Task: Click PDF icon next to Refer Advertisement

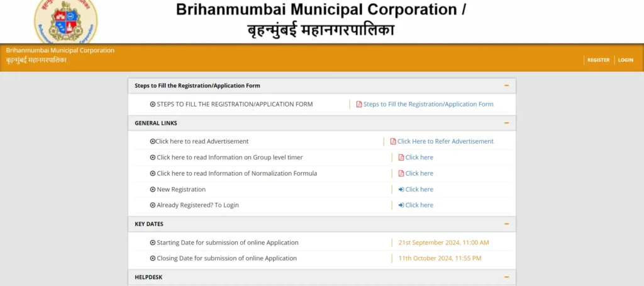Action: coord(393,142)
